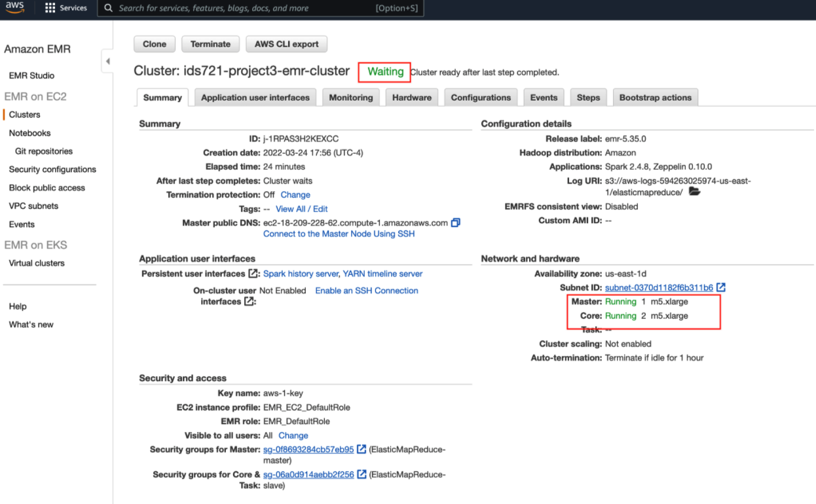Select Clusters in the sidebar
Viewport: 816px width, 504px height.
click(x=24, y=115)
